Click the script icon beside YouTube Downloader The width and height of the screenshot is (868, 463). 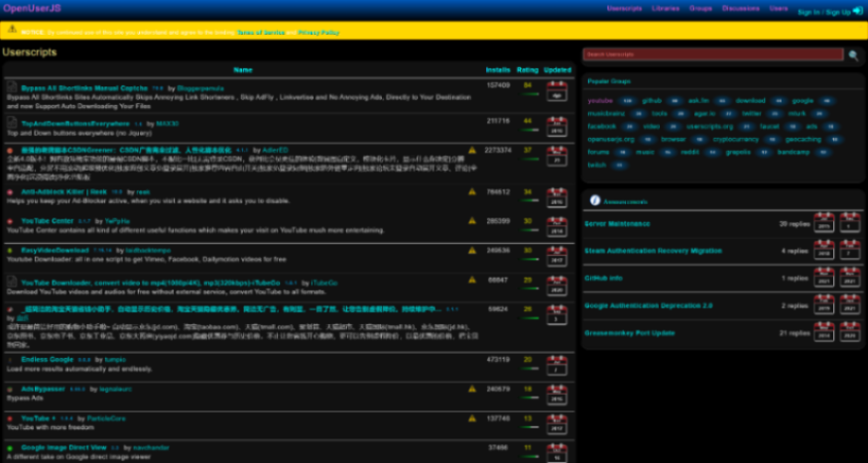point(12,282)
